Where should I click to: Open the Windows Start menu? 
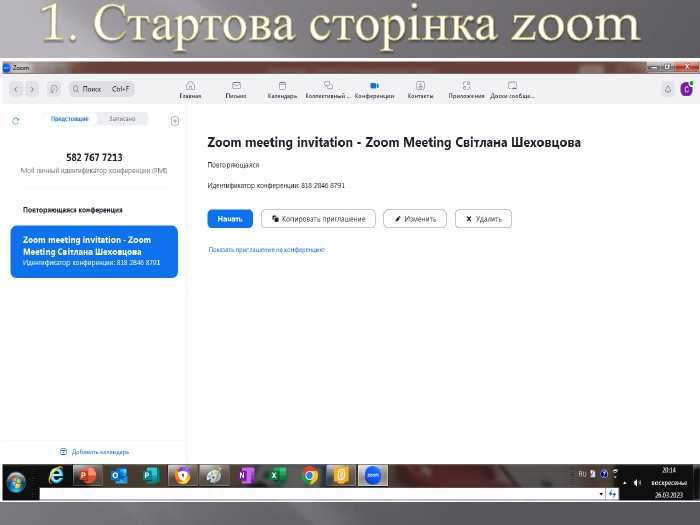[x=17, y=482]
